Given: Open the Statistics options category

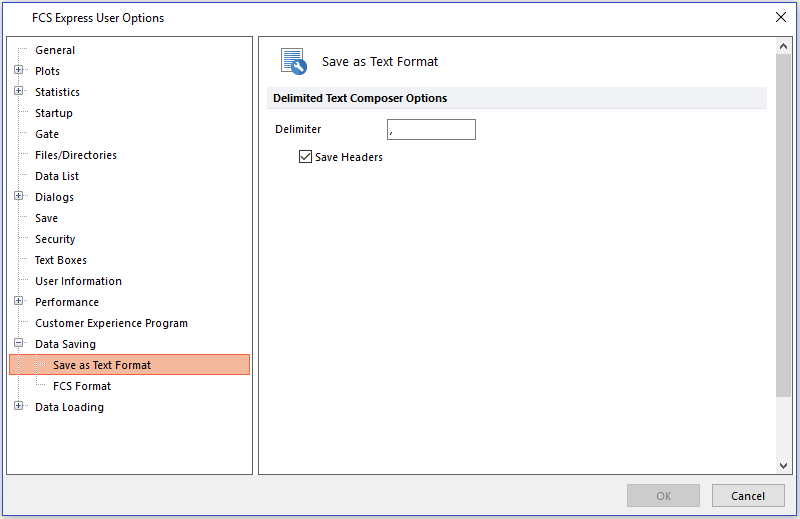Looking at the screenshot, I should [x=57, y=92].
